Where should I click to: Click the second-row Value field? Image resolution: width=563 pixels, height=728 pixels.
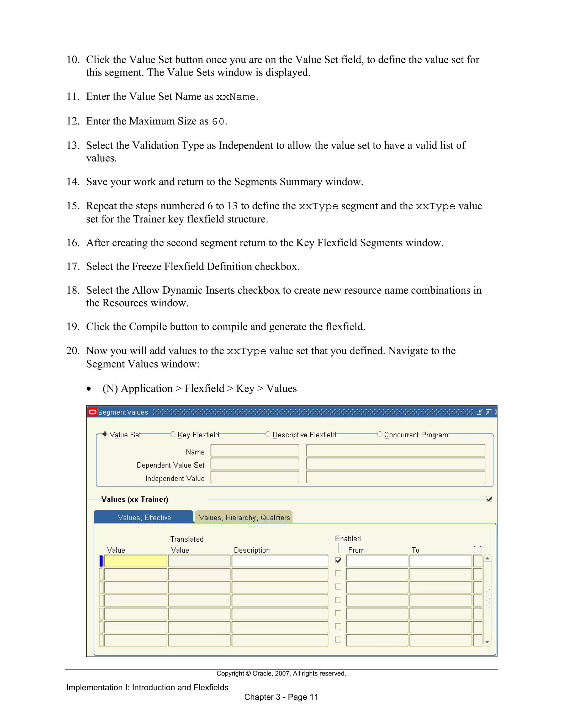pos(136,574)
